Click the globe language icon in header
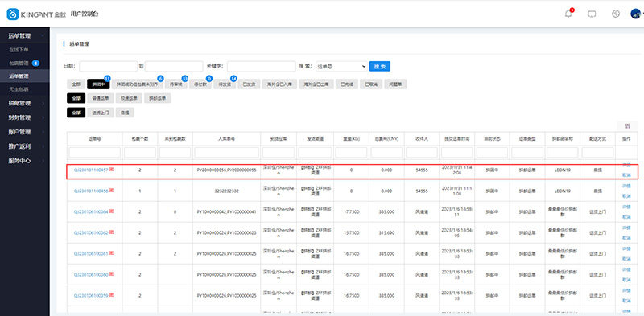 (x=615, y=14)
